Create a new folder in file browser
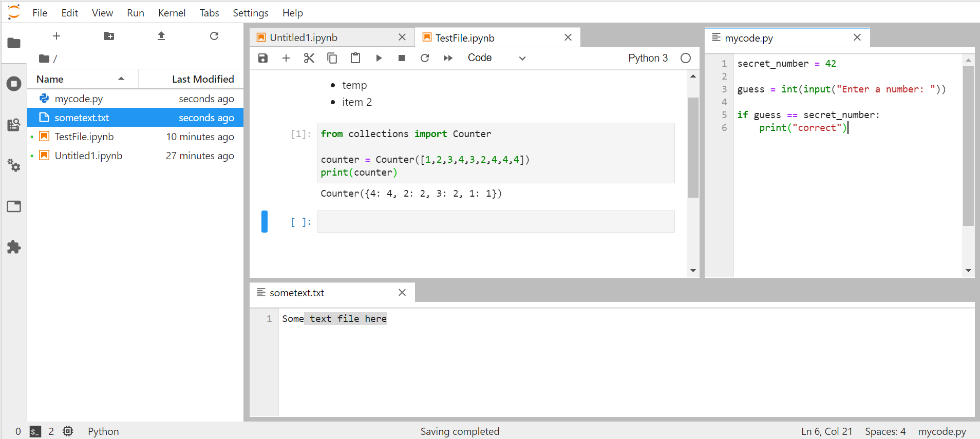 (109, 36)
